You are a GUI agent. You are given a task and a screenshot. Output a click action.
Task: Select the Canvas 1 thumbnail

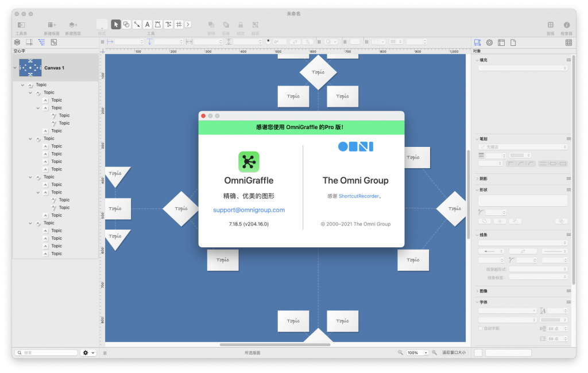point(30,68)
